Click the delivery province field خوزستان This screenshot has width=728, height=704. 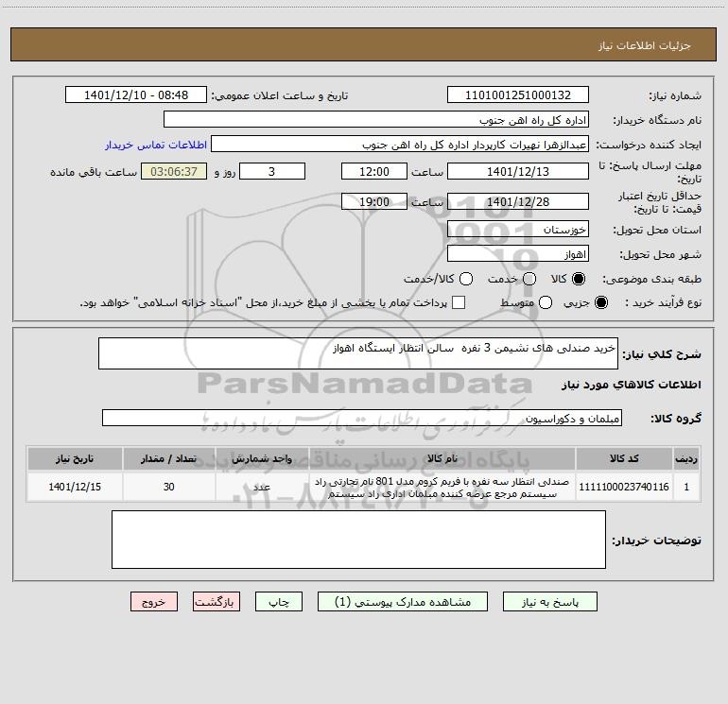pos(518,230)
